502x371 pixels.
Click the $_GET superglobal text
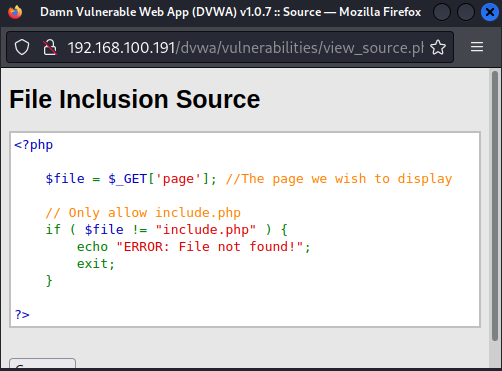(127, 179)
